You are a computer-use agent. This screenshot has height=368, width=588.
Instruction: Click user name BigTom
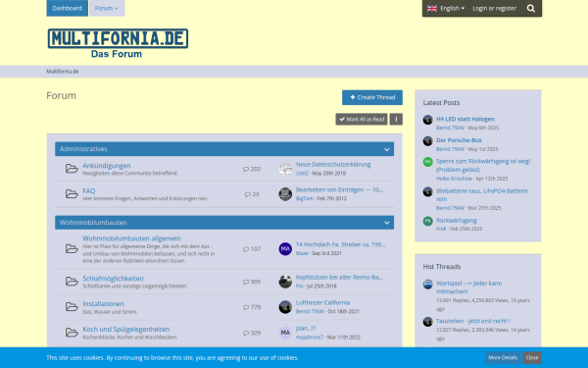pos(305,198)
